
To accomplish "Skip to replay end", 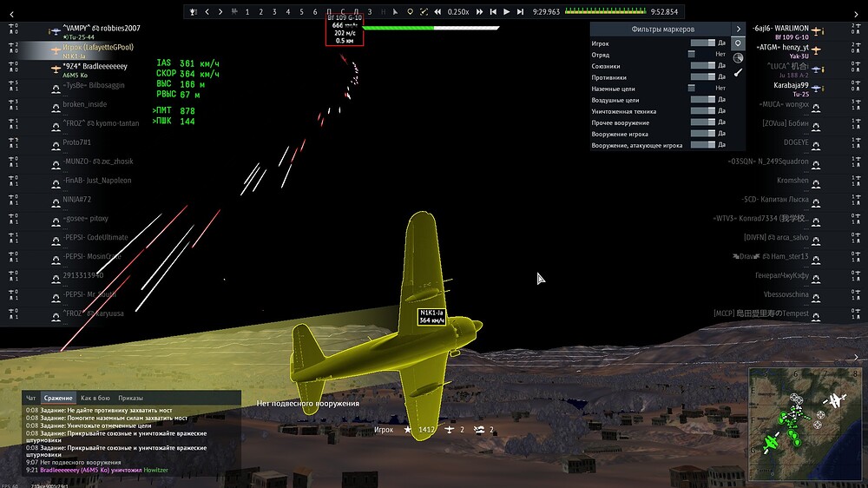I will click(x=520, y=11).
